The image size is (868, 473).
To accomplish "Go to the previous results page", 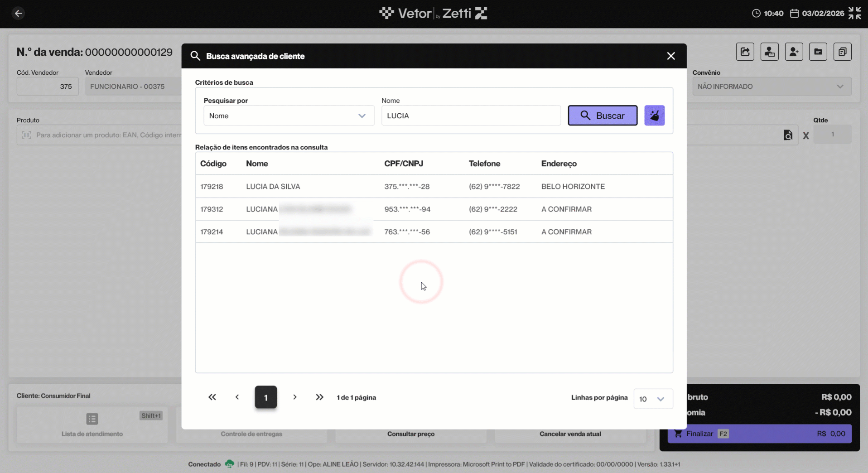I will 237,397.
